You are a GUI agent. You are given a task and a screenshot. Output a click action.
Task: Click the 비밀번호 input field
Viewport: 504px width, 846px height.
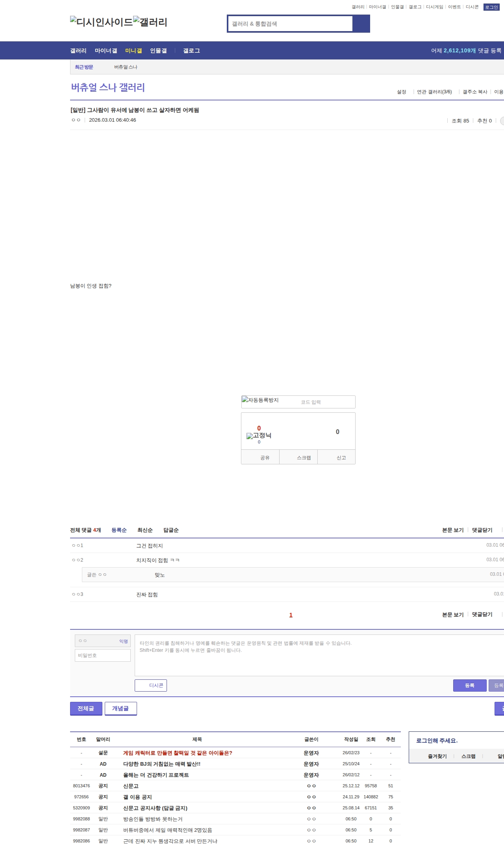click(103, 655)
